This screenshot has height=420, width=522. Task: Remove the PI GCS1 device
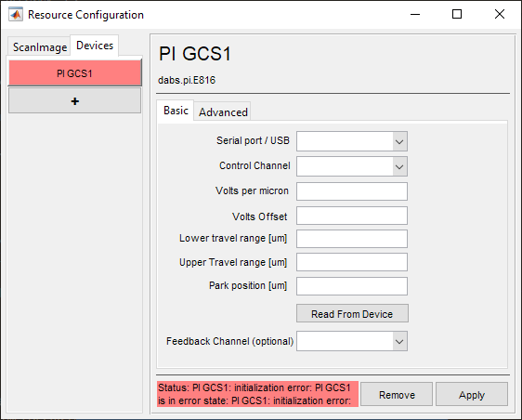pos(397,394)
